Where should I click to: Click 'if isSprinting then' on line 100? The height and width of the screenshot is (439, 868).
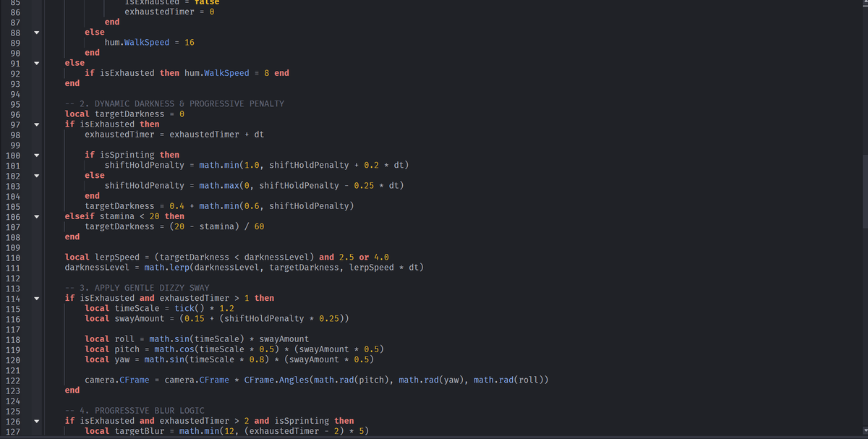coord(132,155)
